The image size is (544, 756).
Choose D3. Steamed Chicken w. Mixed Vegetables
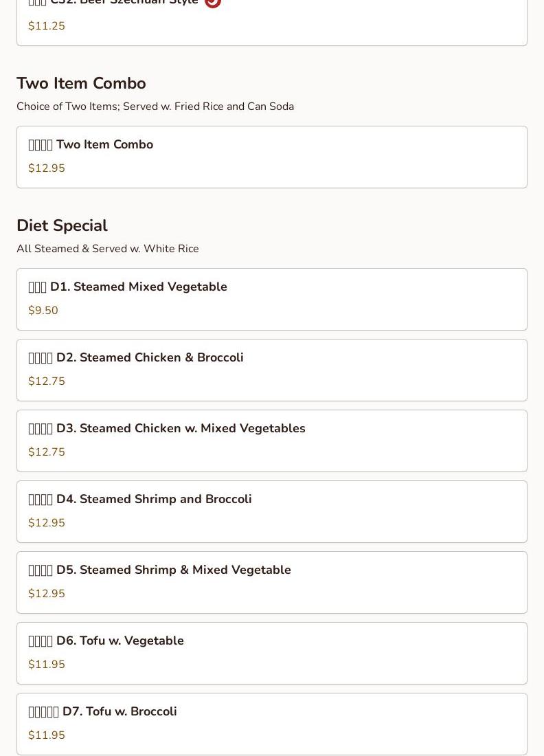click(x=271, y=441)
